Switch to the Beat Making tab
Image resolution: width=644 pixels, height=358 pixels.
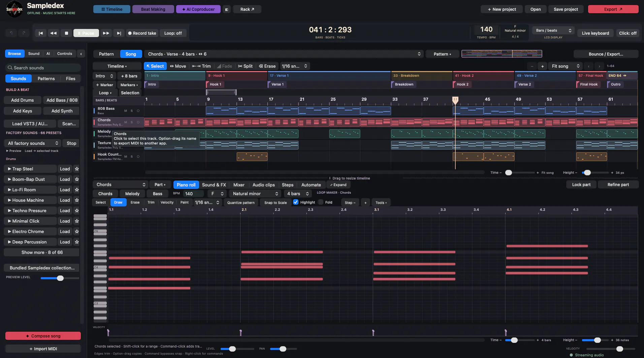[x=153, y=9]
